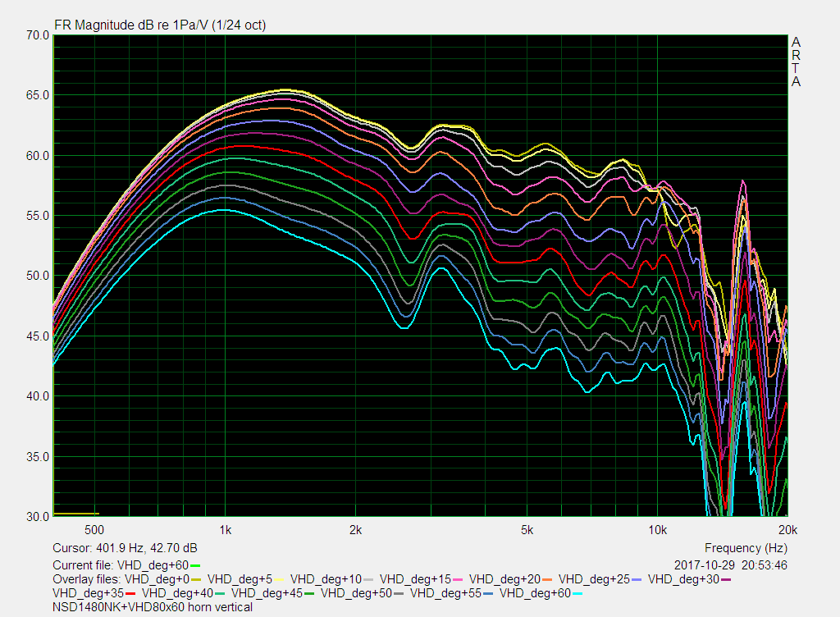The width and height of the screenshot is (840, 617).
Task: Click the 'VHD_deg+50' overlay file name
Action: [x=357, y=593]
